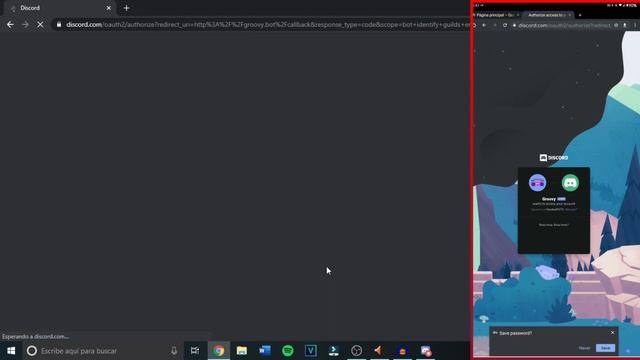This screenshot has width=640, height=360.
Task: Open Task View from the taskbar
Action: 195,351
